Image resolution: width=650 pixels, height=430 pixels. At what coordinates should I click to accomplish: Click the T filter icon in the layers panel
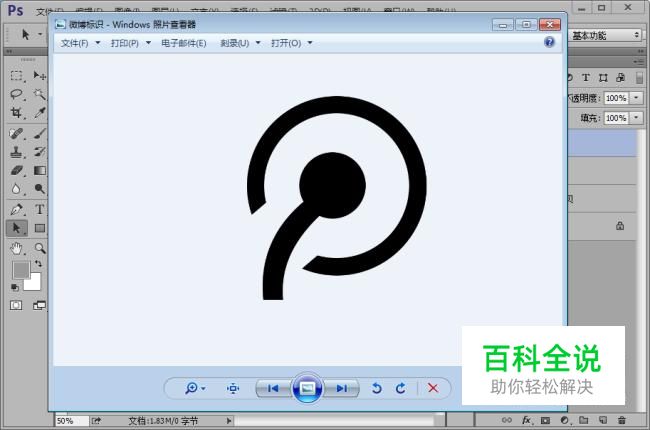(586, 78)
